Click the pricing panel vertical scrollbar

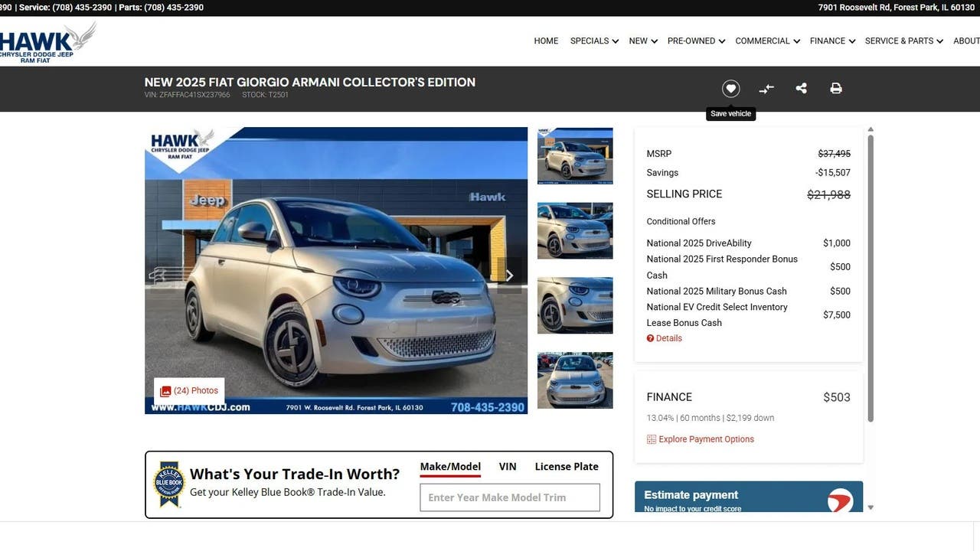(x=870, y=275)
